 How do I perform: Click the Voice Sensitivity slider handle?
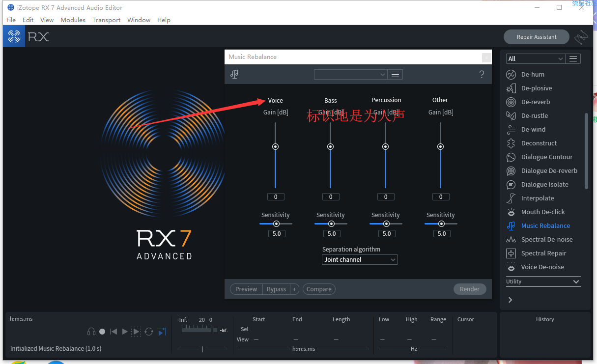[x=276, y=224]
